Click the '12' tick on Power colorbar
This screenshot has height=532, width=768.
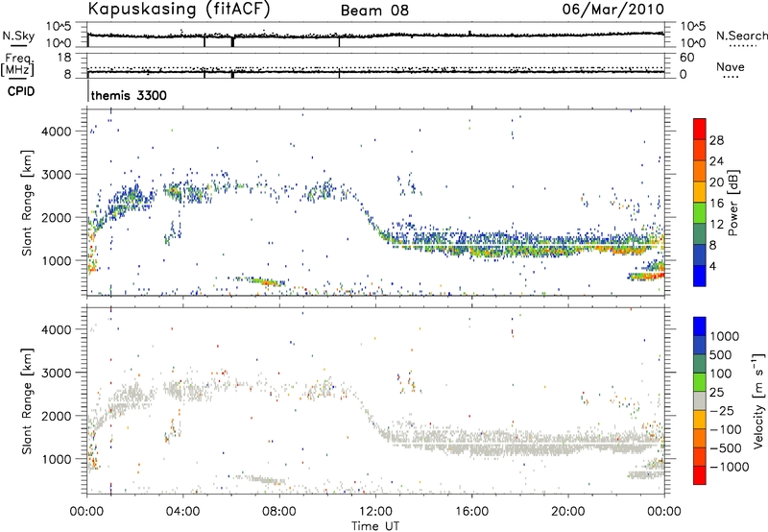pos(716,225)
